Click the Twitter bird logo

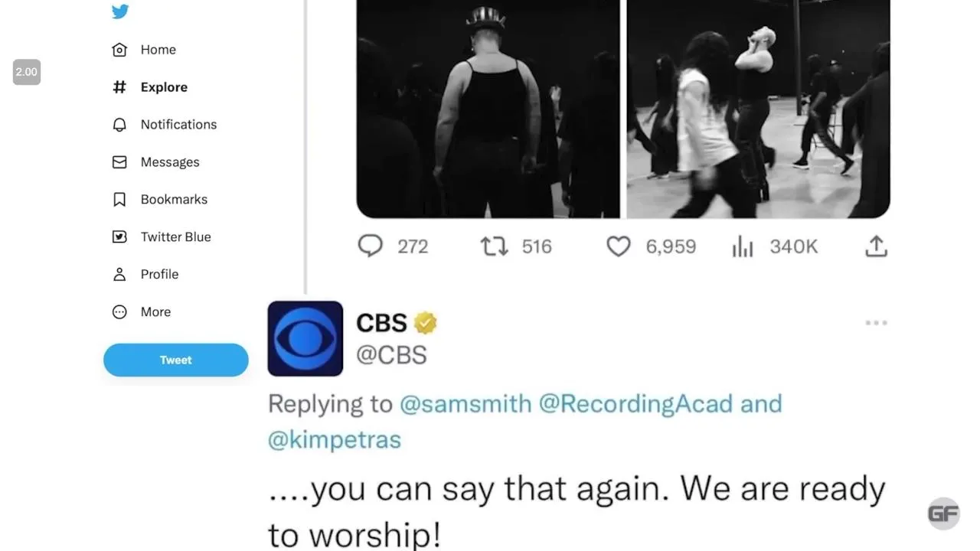coord(120,11)
